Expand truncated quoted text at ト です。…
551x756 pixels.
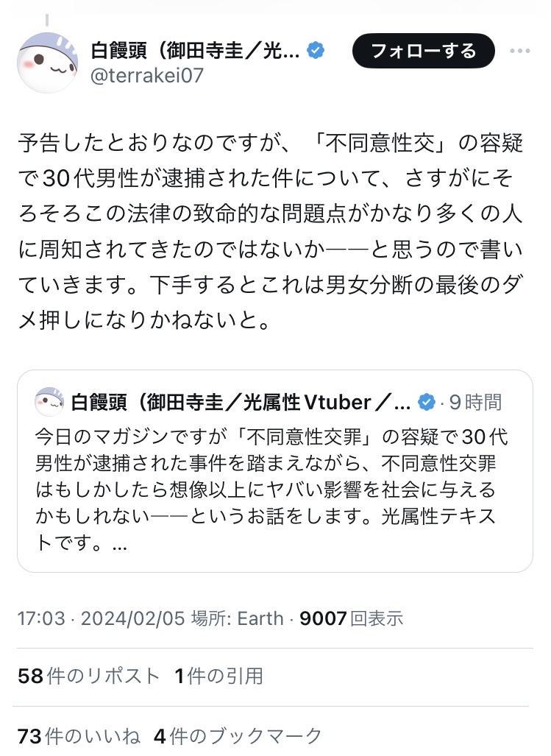[81, 543]
